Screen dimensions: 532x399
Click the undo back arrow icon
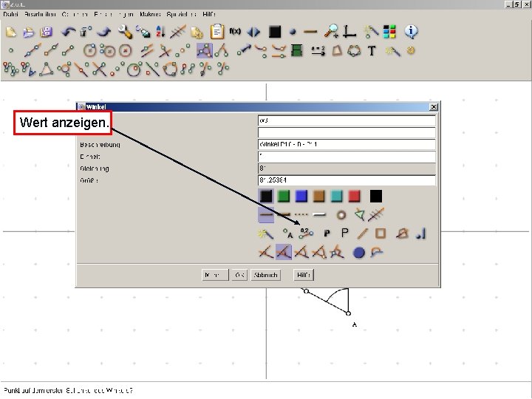tap(68, 32)
